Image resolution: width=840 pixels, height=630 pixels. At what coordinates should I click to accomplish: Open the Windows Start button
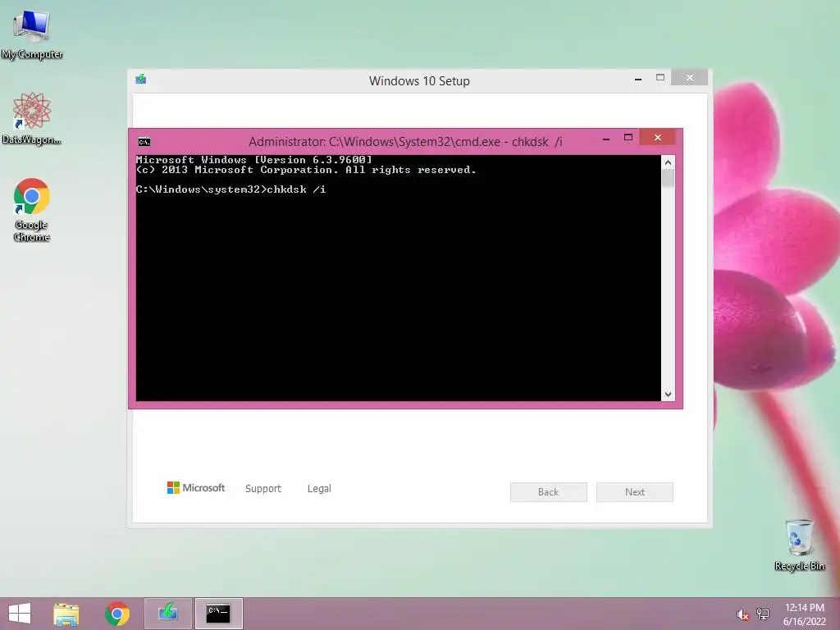(x=20, y=614)
